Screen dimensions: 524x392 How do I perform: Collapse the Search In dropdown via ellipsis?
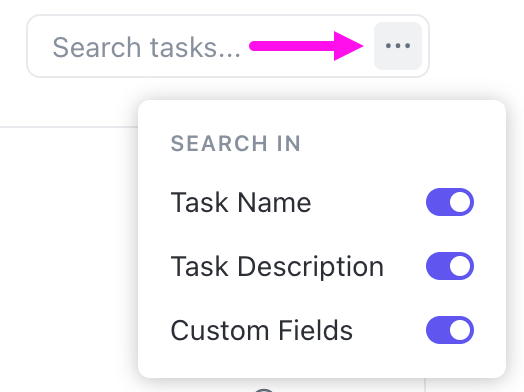398,46
